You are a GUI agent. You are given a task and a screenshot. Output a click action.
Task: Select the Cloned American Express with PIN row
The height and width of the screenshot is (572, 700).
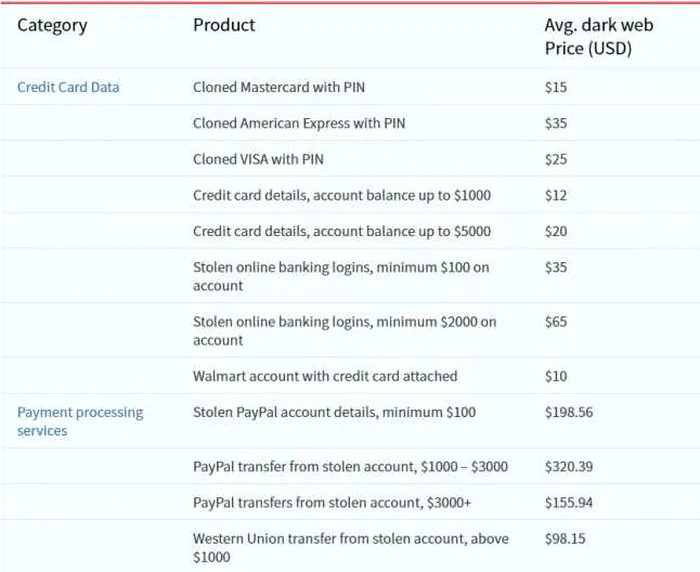(x=350, y=123)
